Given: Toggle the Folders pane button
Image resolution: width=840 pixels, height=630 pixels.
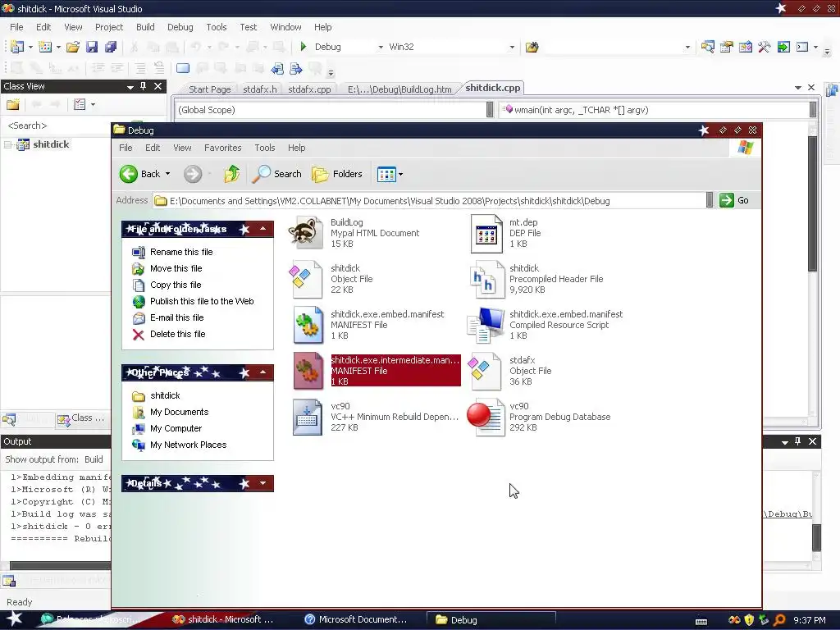Looking at the screenshot, I should (337, 174).
